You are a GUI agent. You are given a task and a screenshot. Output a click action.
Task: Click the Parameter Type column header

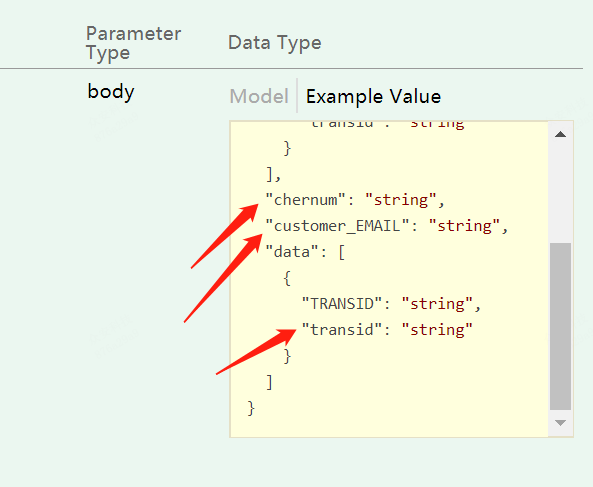point(134,43)
